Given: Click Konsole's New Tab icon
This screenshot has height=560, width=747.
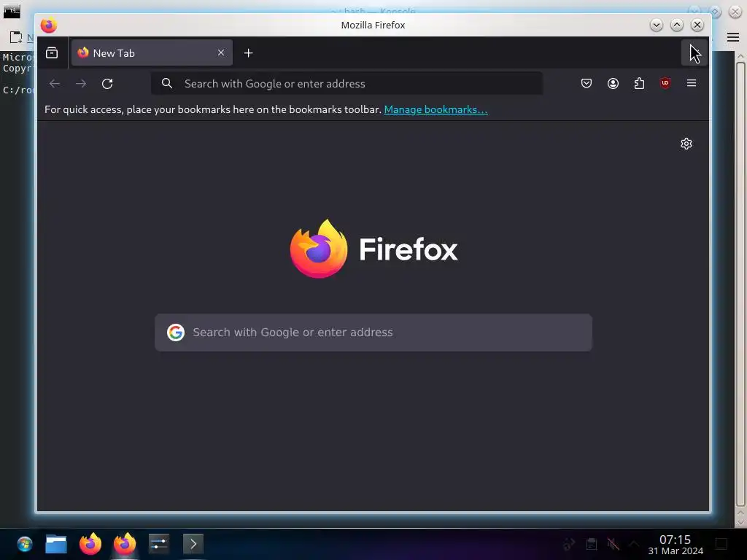Looking at the screenshot, I should (16, 37).
